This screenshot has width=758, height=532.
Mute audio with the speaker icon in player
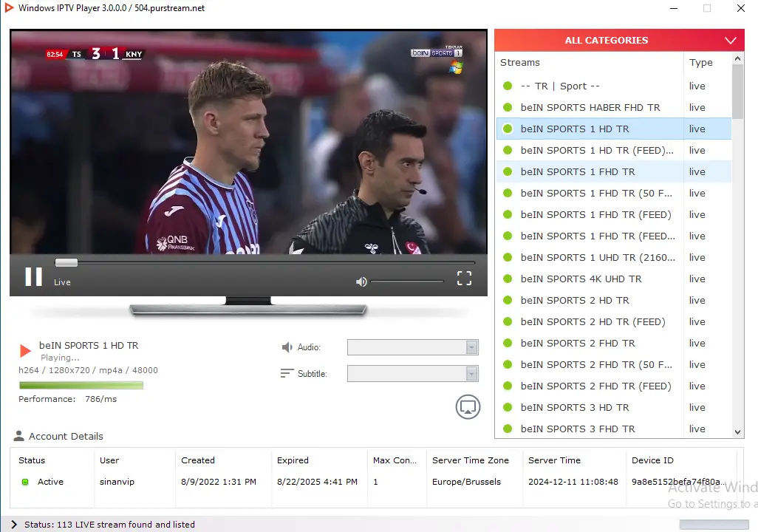click(x=361, y=282)
